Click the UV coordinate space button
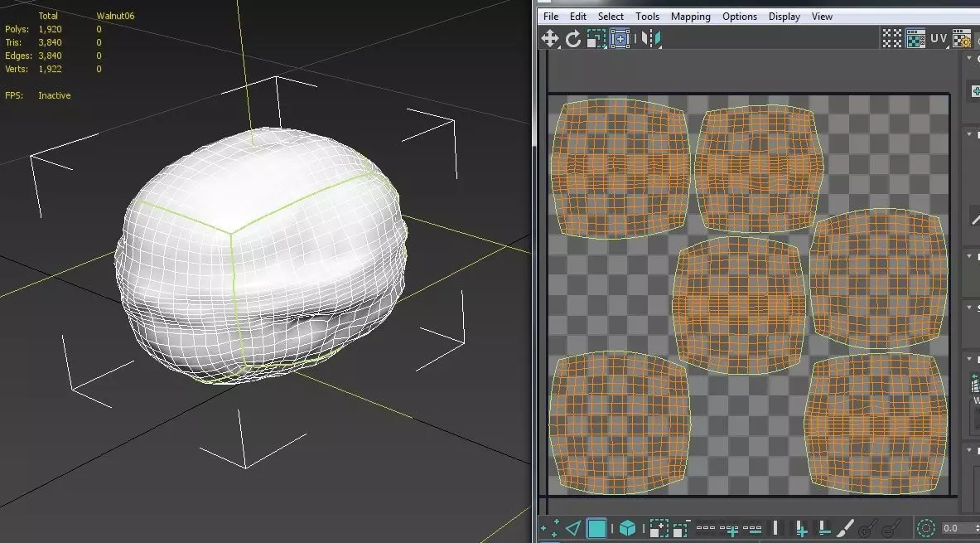This screenshot has width=980, height=543. (939, 39)
